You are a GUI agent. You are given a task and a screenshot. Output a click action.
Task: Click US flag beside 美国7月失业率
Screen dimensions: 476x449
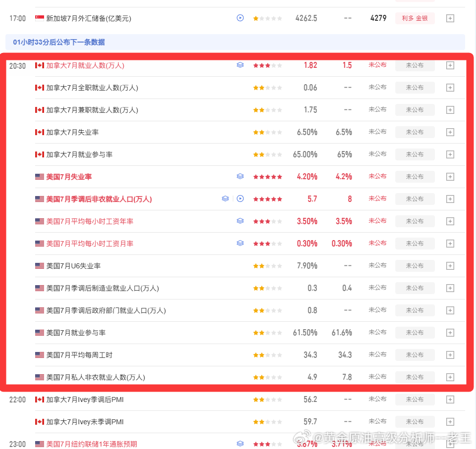point(40,177)
